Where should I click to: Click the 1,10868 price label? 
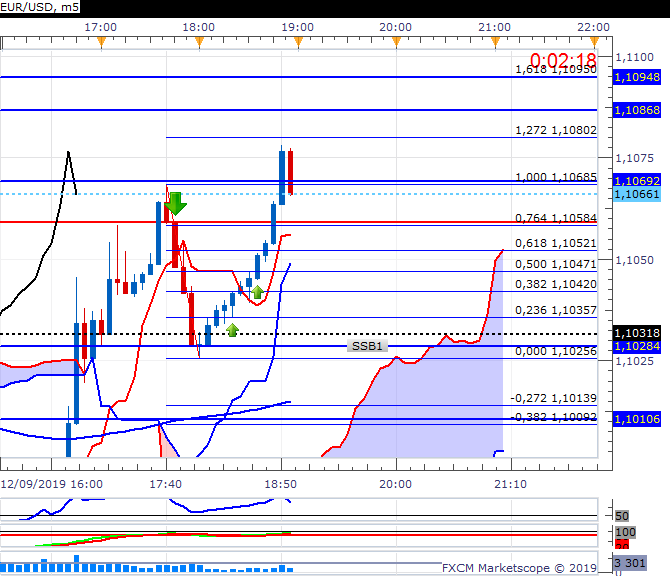[637, 110]
